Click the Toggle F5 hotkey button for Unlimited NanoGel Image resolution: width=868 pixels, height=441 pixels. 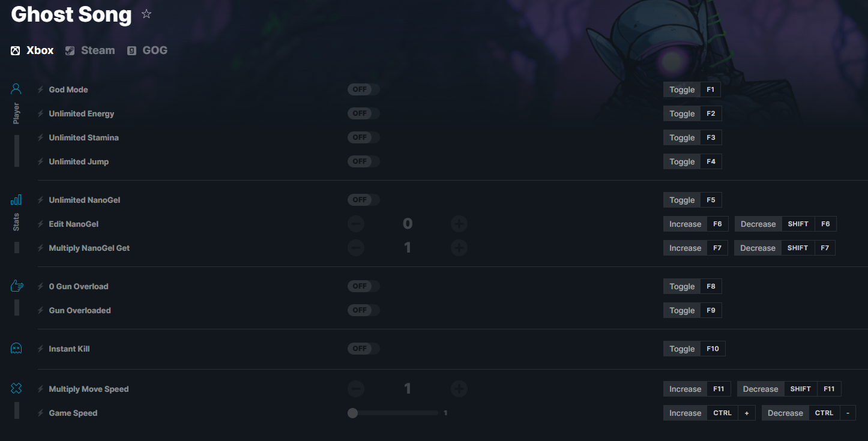click(693, 200)
